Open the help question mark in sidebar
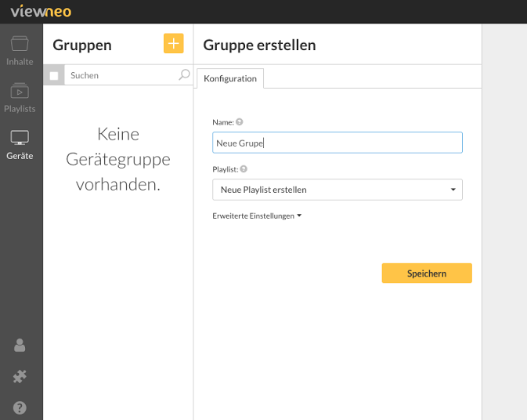This screenshot has width=527, height=420. tap(20, 407)
